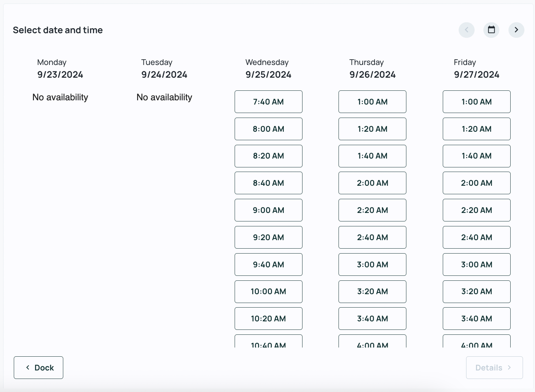
Task: Choose Thursday 2:20 AM slot
Action: [372, 210]
